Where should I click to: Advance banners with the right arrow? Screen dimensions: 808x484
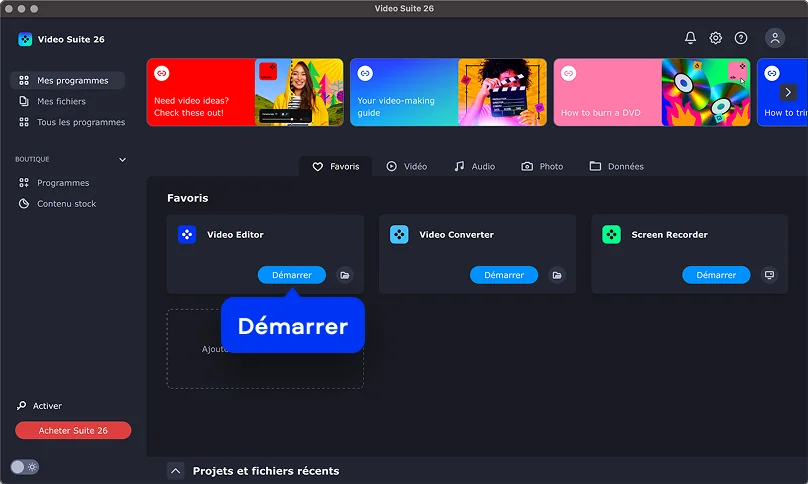click(788, 92)
